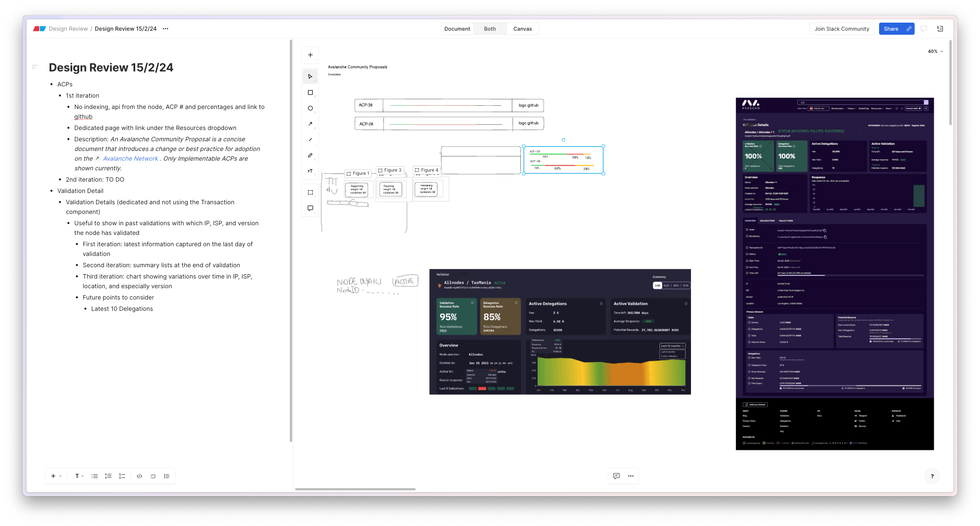Toggle the document outline icon
980x526 pixels.
pos(35,67)
